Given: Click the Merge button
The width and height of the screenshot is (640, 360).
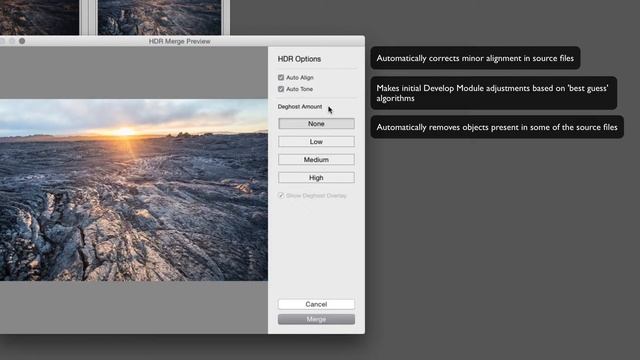Looking at the screenshot, I should (x=316, y=319).
